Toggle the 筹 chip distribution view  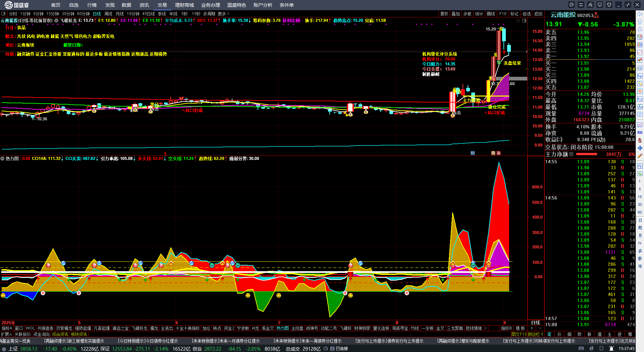(630, 334)
